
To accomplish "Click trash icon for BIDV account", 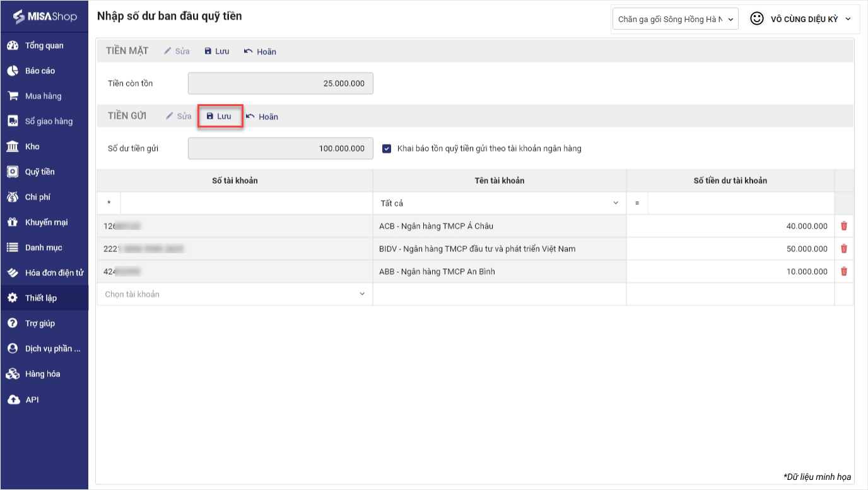I will tap(844, 249).
